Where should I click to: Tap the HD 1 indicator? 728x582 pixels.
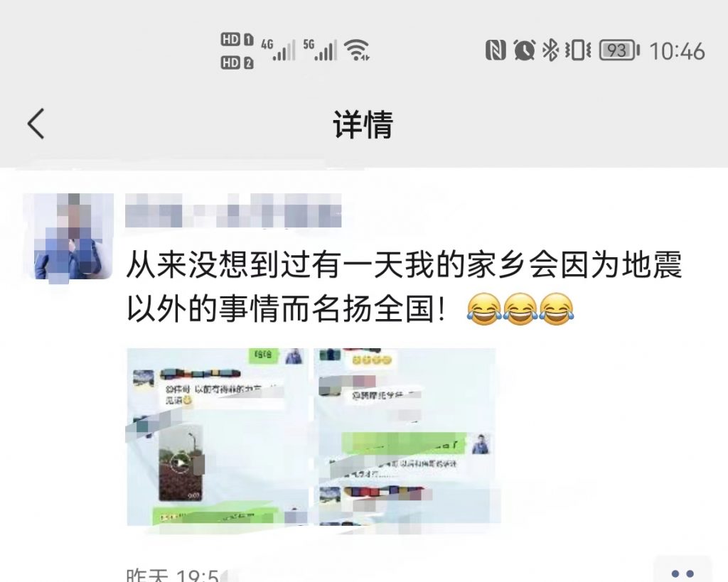coord(237,40)
